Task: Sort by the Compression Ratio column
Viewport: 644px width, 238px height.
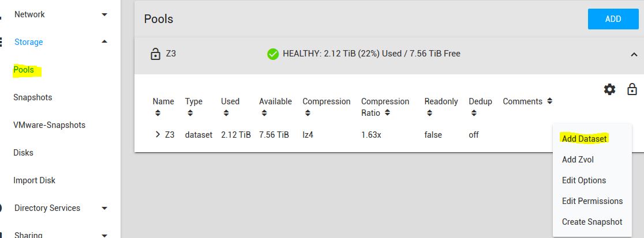Action: [x=385, y=107]
